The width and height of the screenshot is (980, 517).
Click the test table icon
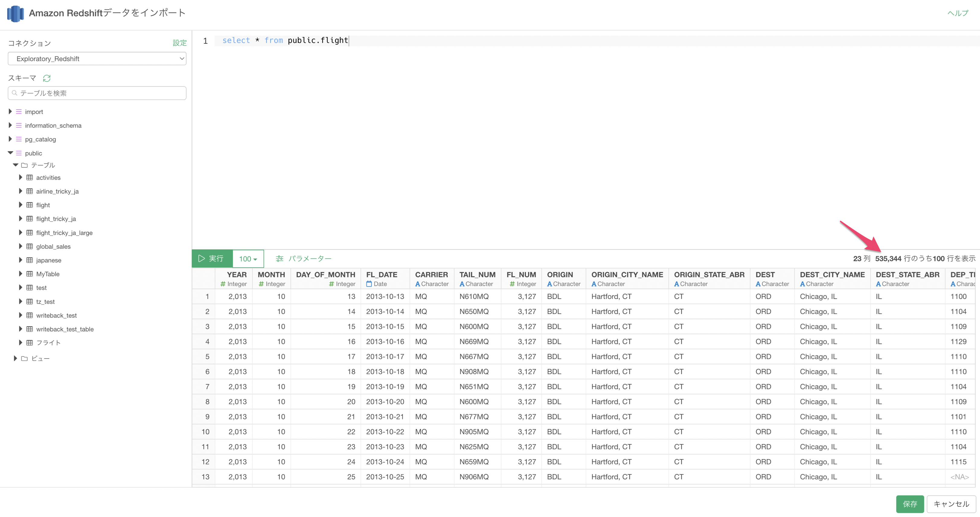[30, 287]
